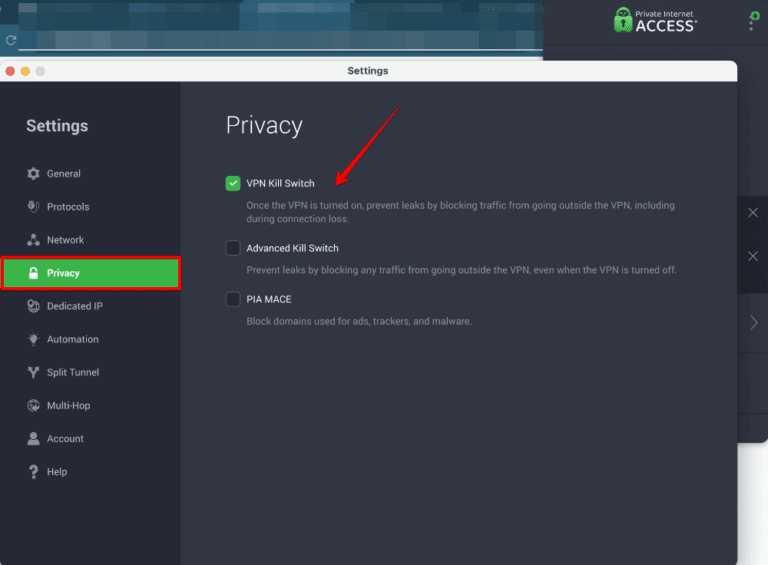Open the Split Tunnel tab label
The image size is (768, 565).
point(73,372)
